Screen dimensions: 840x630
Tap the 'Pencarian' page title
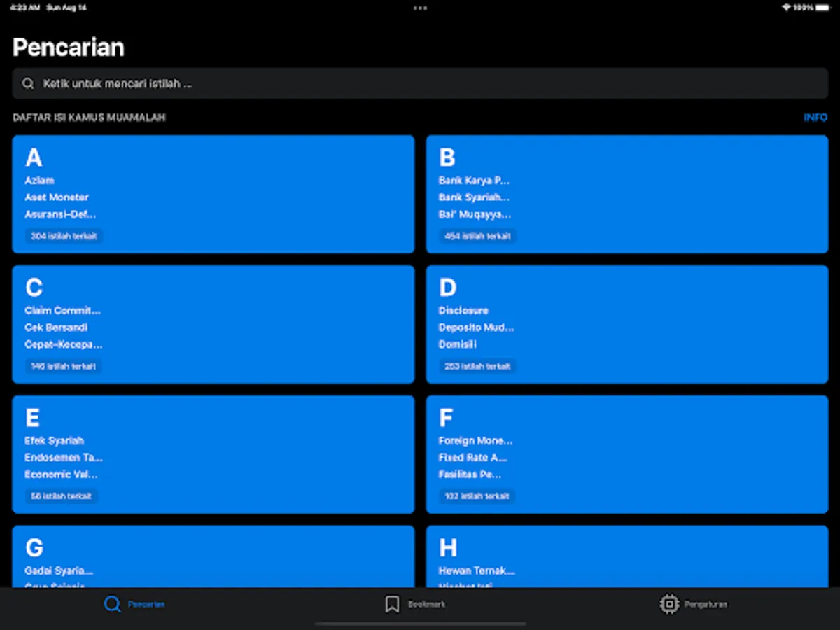coord(69,47)
